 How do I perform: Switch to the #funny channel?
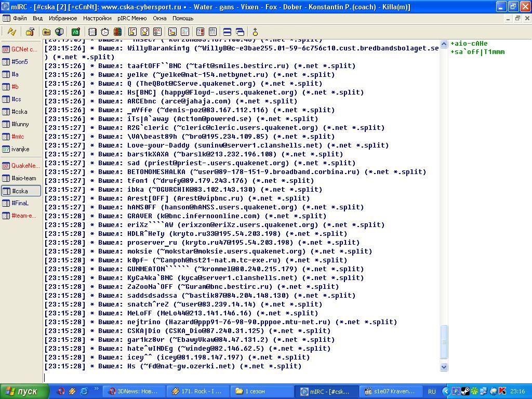[21, 124]
